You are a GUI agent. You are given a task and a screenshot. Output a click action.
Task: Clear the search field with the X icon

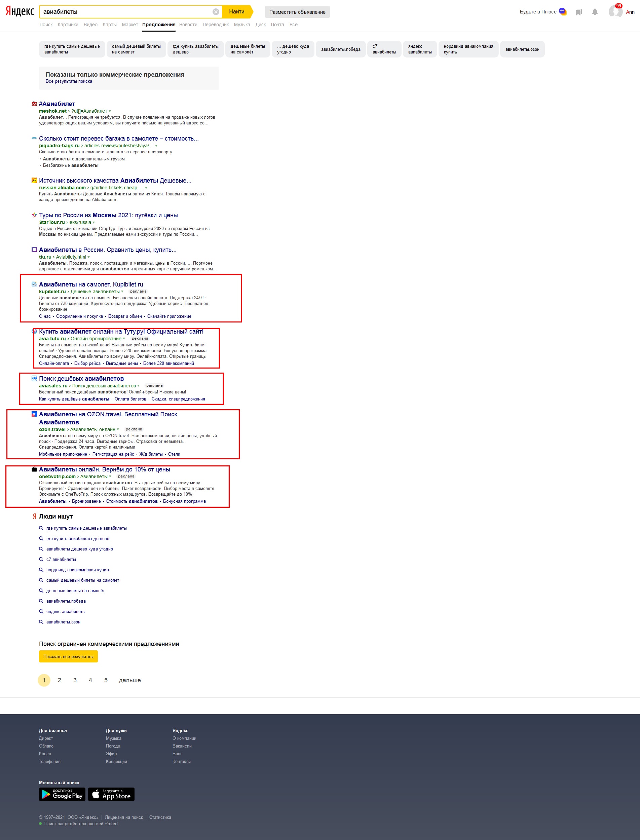click(x=216, y=12)
